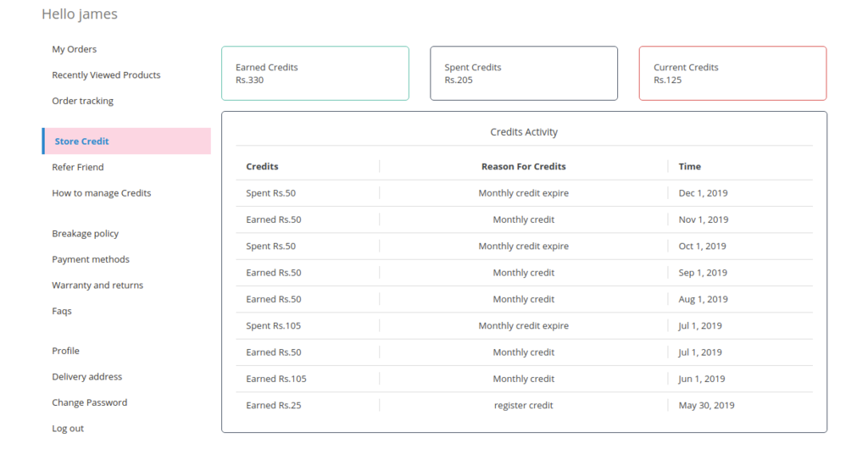The width and height of the screenshot is (868, 449).
Task: Click the Time column header
Action: click(690, 166)
